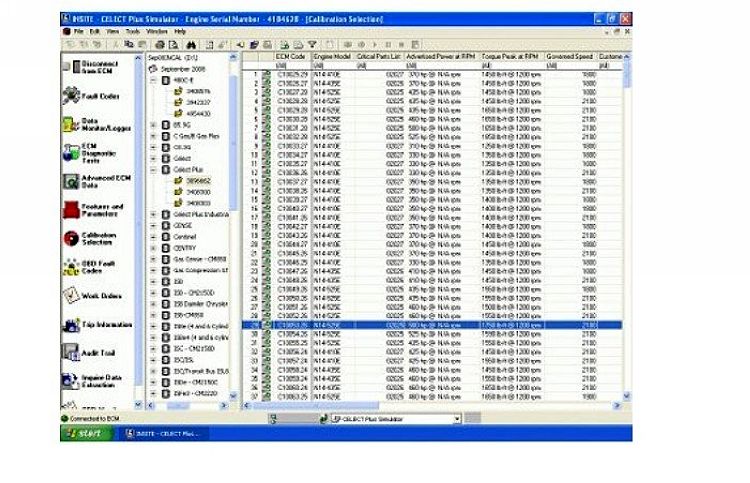Open ECM Diagnostic Tests
The width and height of the screenshot is (750, 483).
pyautogui.click(x=89, y=153)
